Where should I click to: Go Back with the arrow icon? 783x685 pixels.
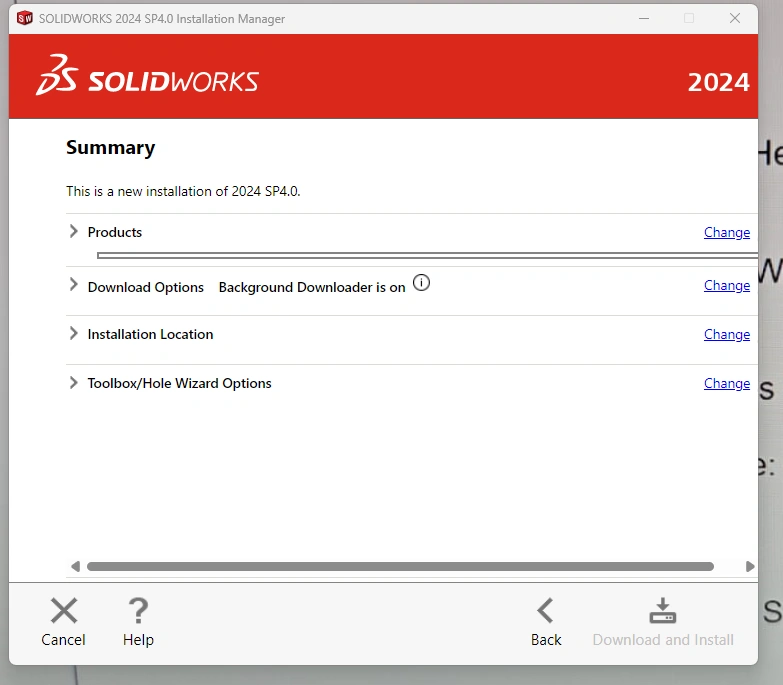[x=545, y=611]
